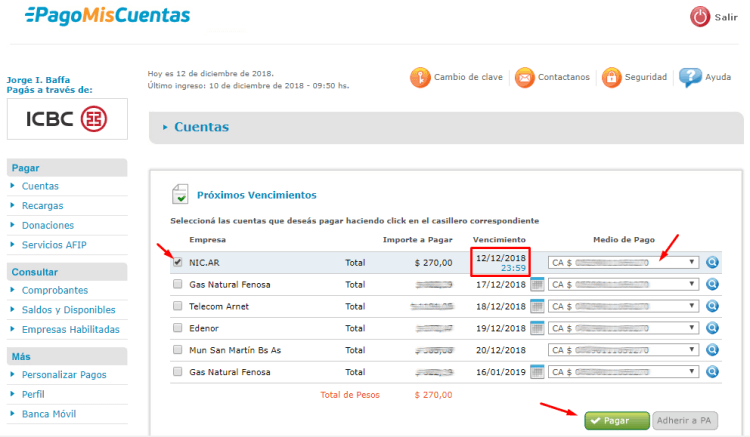
Task: Open calendar icon beside 16/01/2019 date
Action: 537,371
